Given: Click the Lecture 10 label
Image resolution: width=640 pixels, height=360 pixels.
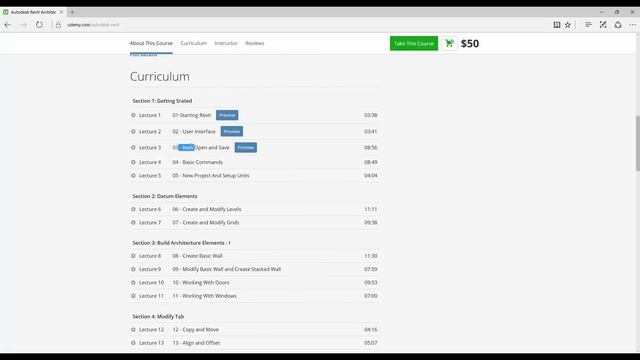Looking at the screenshot, I should click(x=151, y=282).
